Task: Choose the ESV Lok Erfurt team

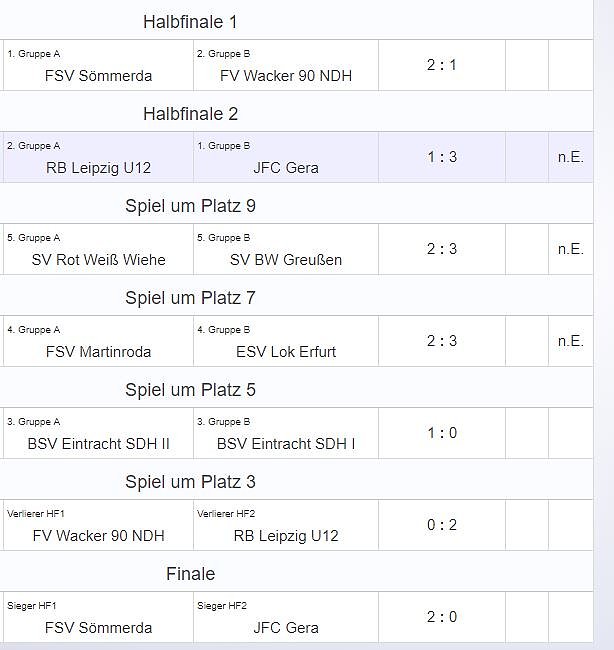Action: click(x=286, y=352)
